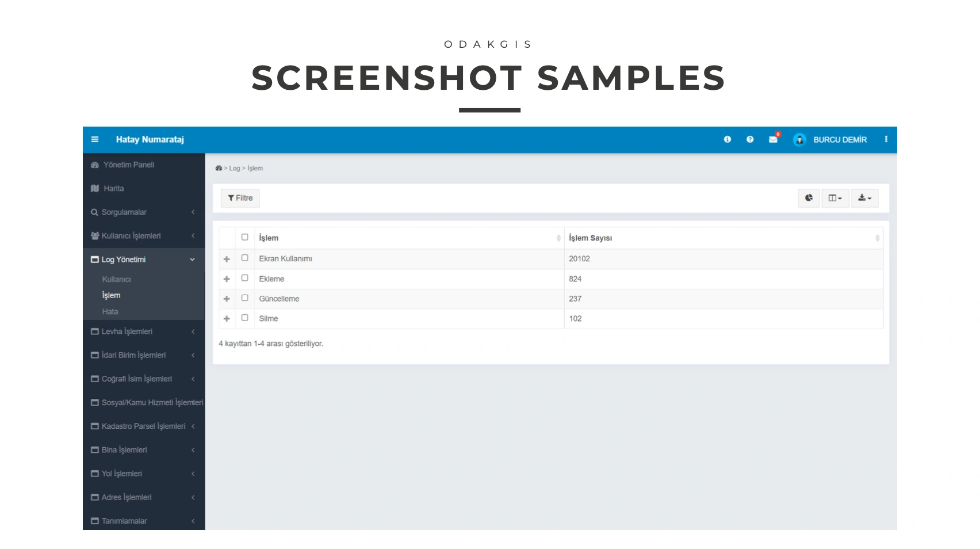The height and width of the screenshot is (549, 980).
Task: Check the Ekran Kullanımı row checkbox
Action: click(244, 258)
